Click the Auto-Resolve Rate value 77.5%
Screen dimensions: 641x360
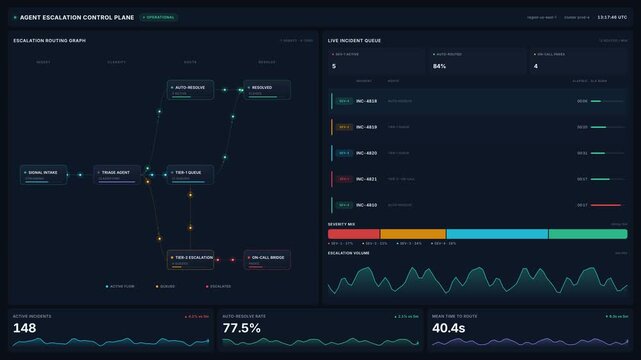point(241,328)
